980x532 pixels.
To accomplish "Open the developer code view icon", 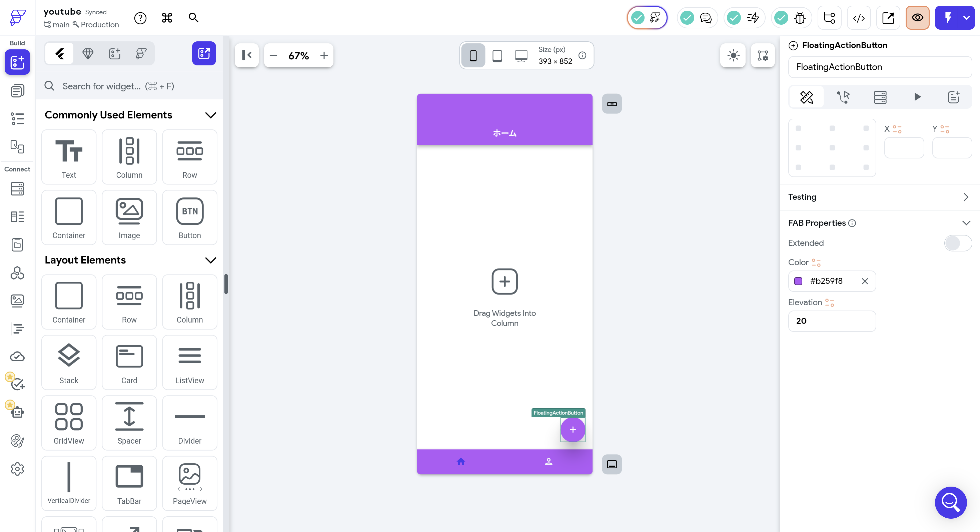I will pyautogui.click(x=859, y=18).
